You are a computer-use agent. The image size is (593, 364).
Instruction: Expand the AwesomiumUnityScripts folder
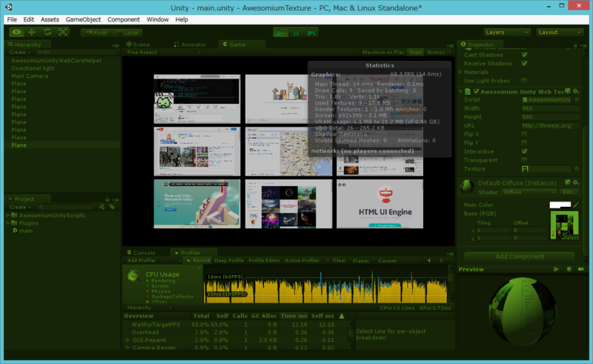tap(8, 215)
